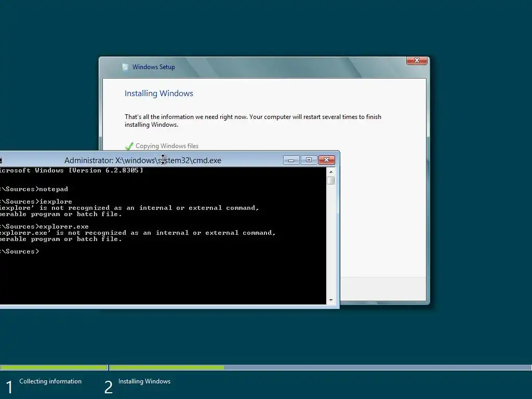Click the 'That's all the information we need' message
The height and width of the screenshot is (399, 532).
coord(253,121)
